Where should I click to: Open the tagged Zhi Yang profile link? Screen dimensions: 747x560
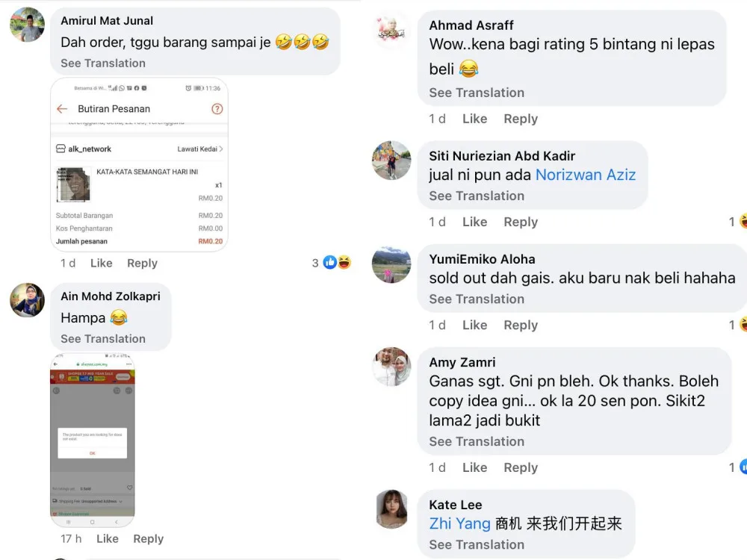click(459, 523)
